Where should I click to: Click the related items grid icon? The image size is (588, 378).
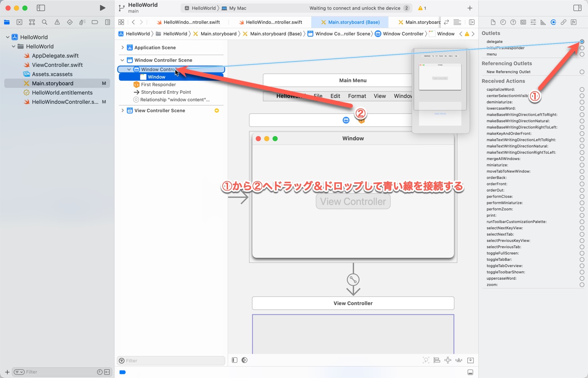click(x=121, y=22)
